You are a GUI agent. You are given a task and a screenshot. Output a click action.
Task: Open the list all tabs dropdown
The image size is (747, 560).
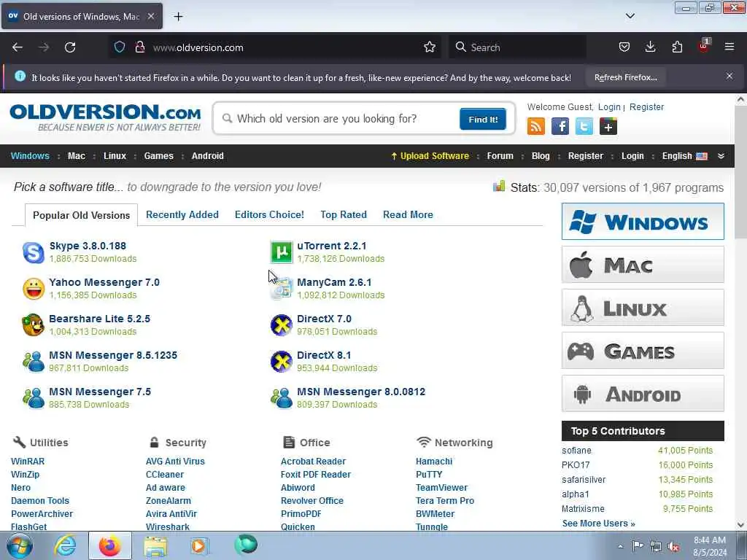click(x=630, y=16)
